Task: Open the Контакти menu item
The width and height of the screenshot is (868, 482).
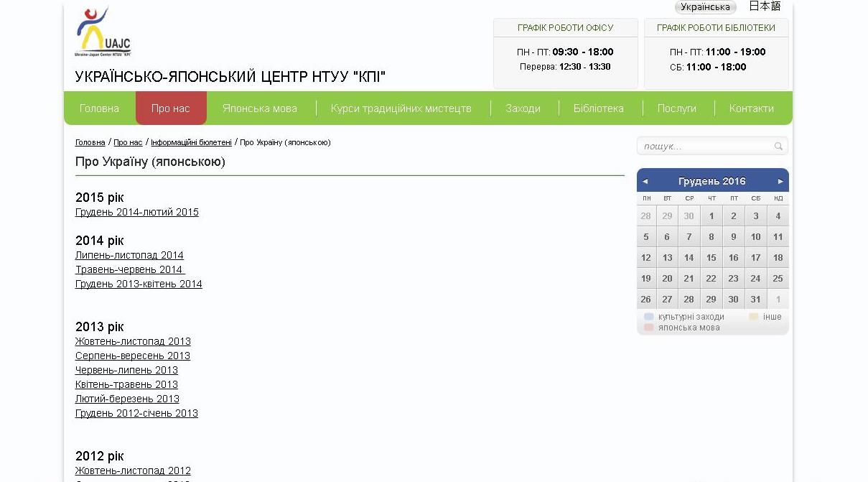Action: point(751,108)
